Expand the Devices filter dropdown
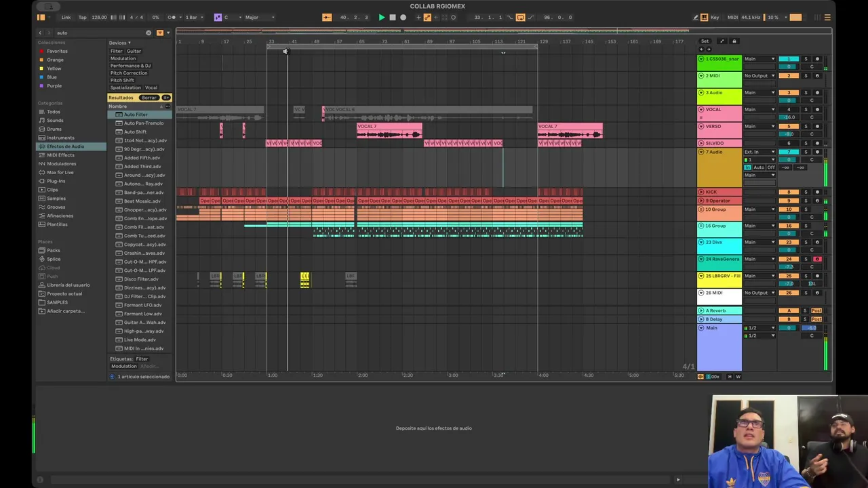Screen dimensions: 868x488 click(120, 43)
